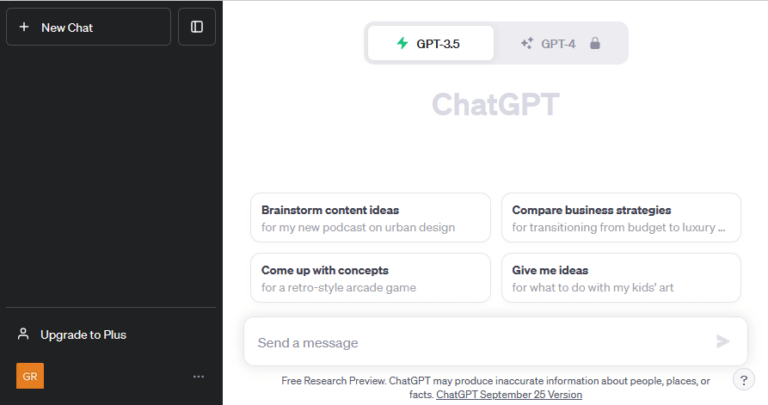Click the orange GR user avatar

(30, 376)
